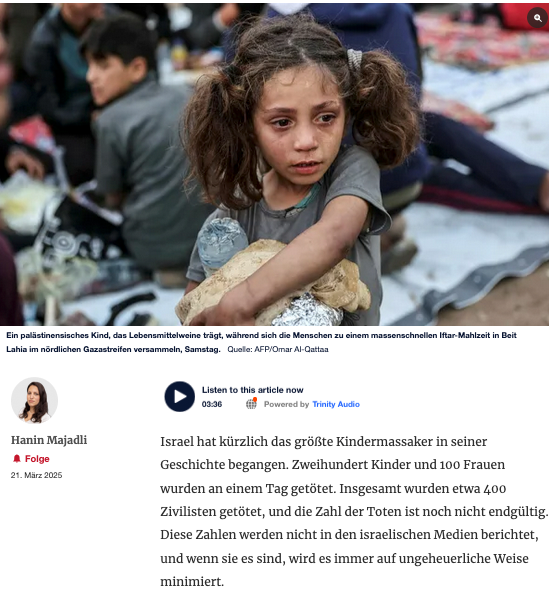The image size is (549, 590).
Task: Play the article audio
Action: pos(179,396)
